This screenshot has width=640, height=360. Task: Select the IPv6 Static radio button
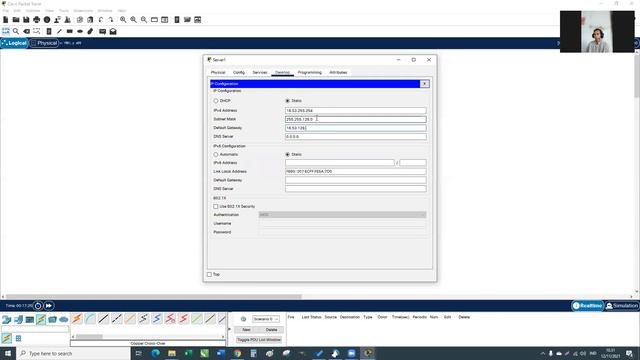point(287,155)
